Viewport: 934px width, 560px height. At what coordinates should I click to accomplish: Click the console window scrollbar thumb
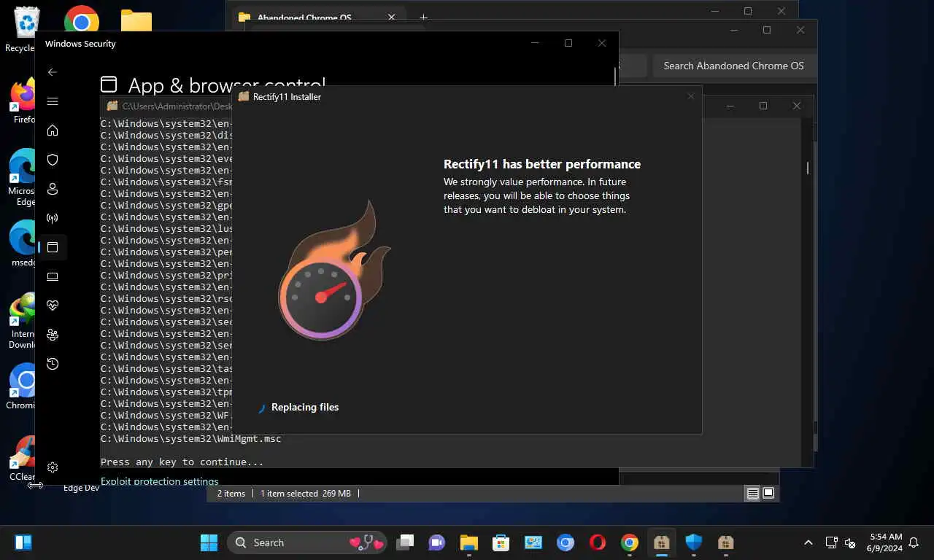point(807,168)
